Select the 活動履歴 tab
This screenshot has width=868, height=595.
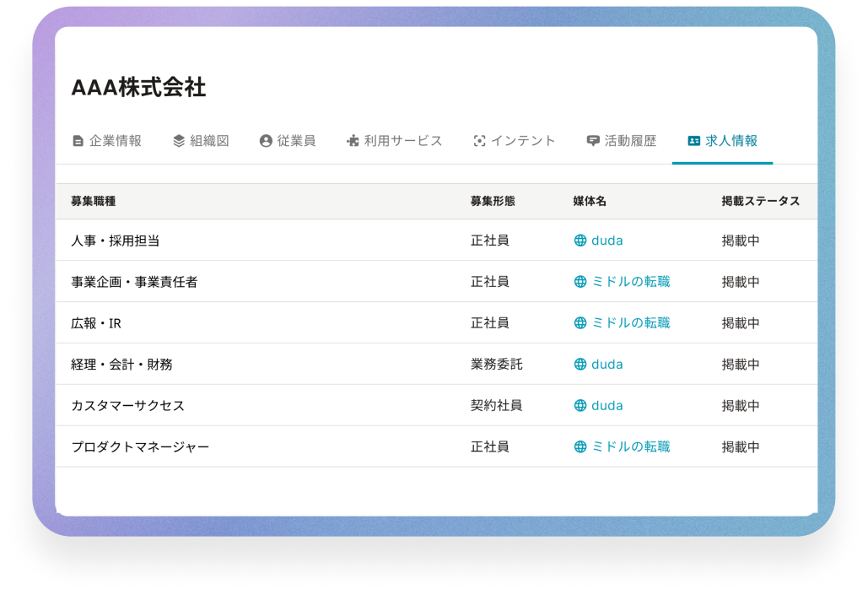click(x=630, y=141)
